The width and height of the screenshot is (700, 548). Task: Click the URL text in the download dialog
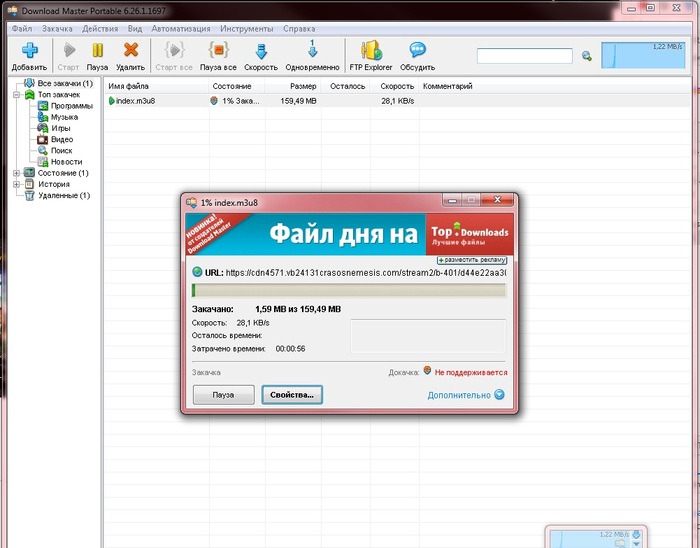[x=366, y=273]
